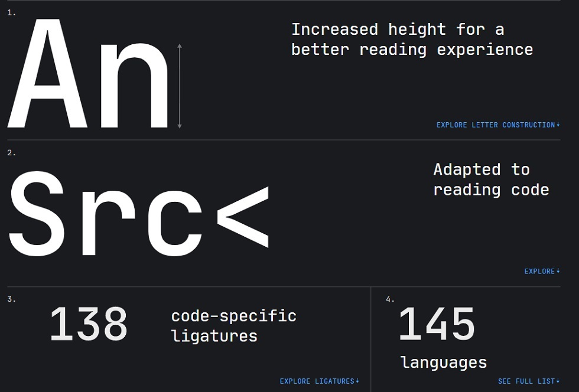
Task: Click the arrow beside the section 2 Explore link
Action: [558, 271]
